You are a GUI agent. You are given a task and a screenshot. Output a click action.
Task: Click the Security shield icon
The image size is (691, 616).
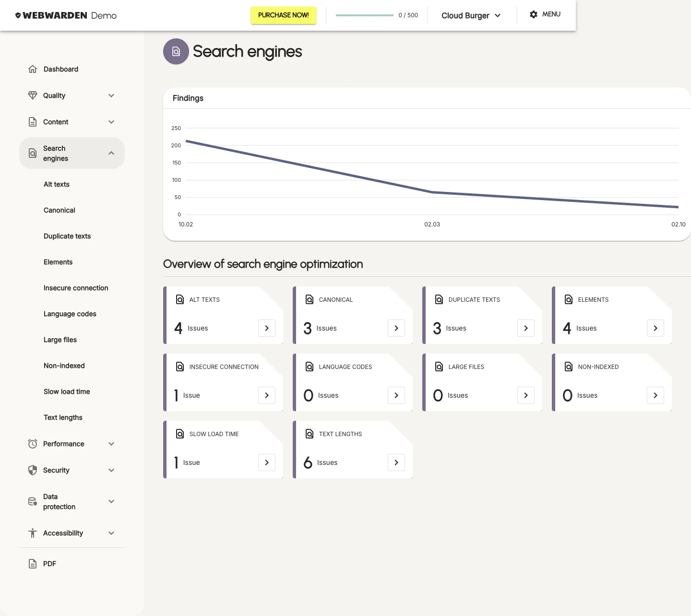[x=33, y=470]
